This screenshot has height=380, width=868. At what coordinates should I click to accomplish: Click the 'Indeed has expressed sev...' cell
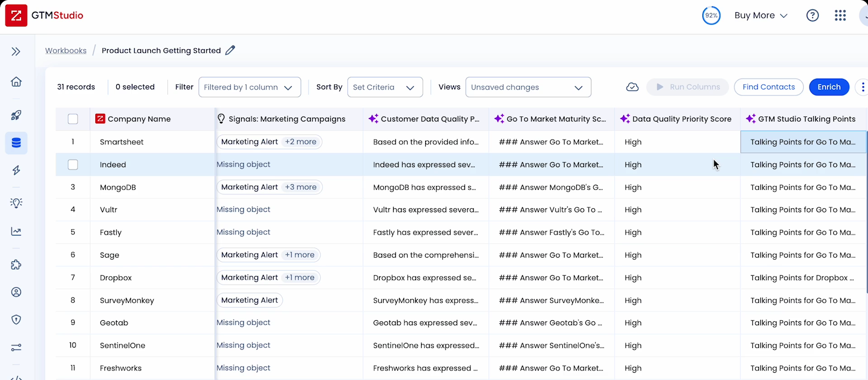(x=426, y=164)
